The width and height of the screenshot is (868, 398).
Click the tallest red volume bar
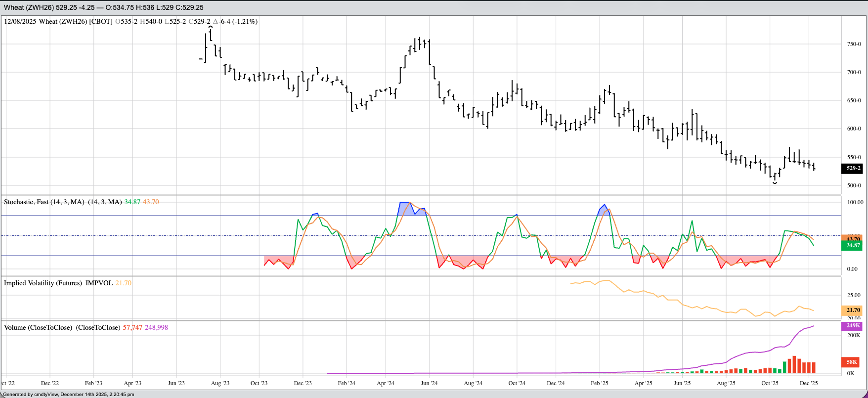(794, 365)
